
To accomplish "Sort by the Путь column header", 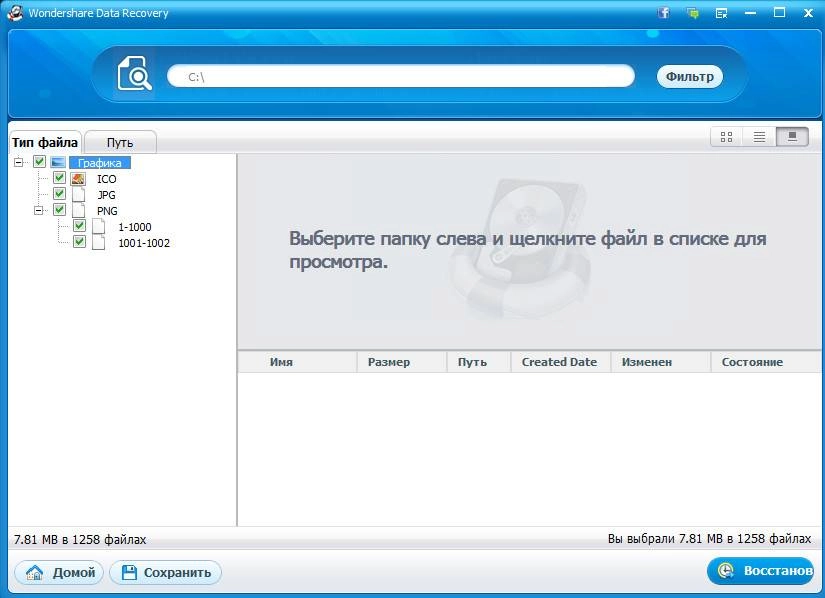I will click(479, 362).
